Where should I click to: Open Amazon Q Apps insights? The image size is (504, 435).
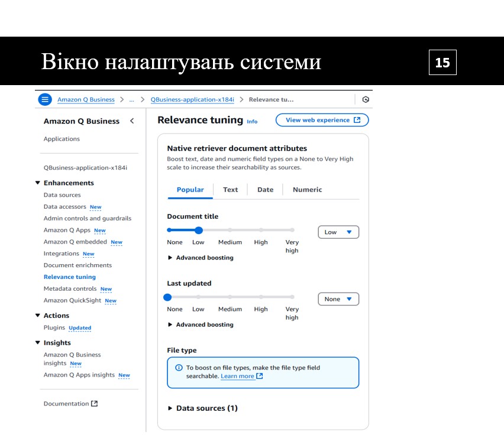click(79, 375)
